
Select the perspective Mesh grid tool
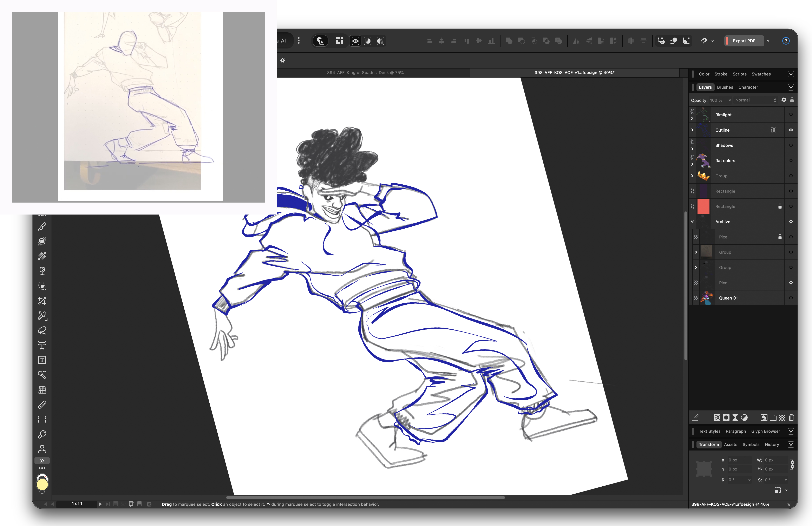[42, 390]
